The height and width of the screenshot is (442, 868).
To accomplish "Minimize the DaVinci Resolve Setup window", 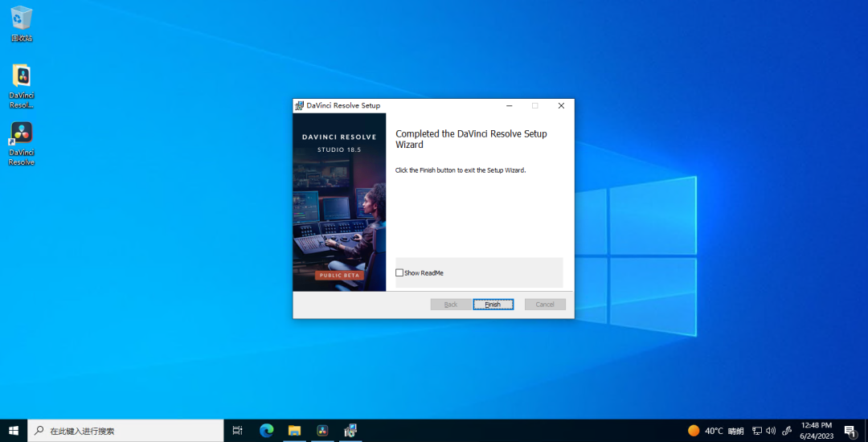I will [x=510, y=105].
